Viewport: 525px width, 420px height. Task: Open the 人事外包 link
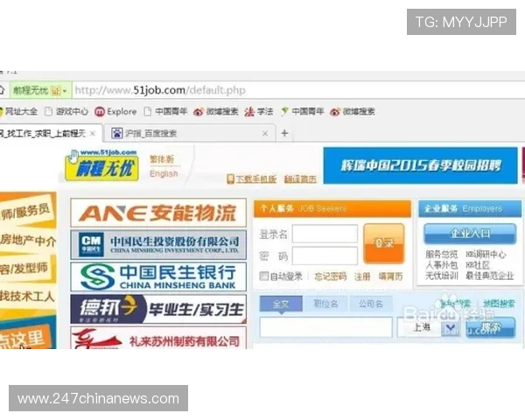(441, 265)
